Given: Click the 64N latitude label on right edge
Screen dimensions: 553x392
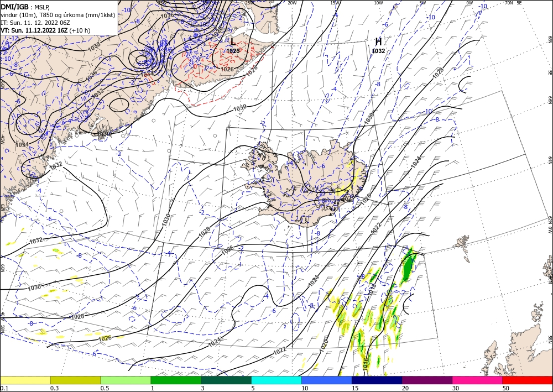Looking at the screenshot, I should tap(550, 160).
